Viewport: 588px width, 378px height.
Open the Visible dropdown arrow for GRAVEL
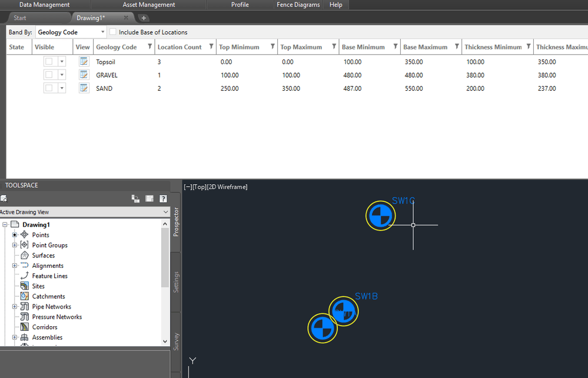pos(62,75)
